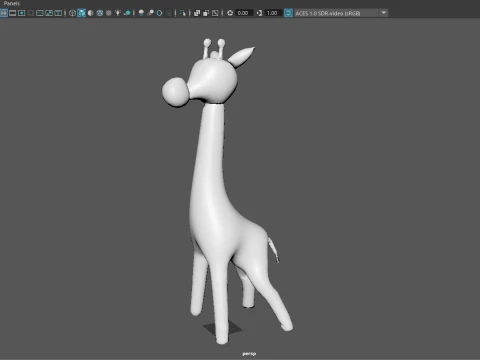Image resolution: width=480 pixels, height=360 pixels.
Task: Open the Panels menu
Action: (x=12, y=3)
